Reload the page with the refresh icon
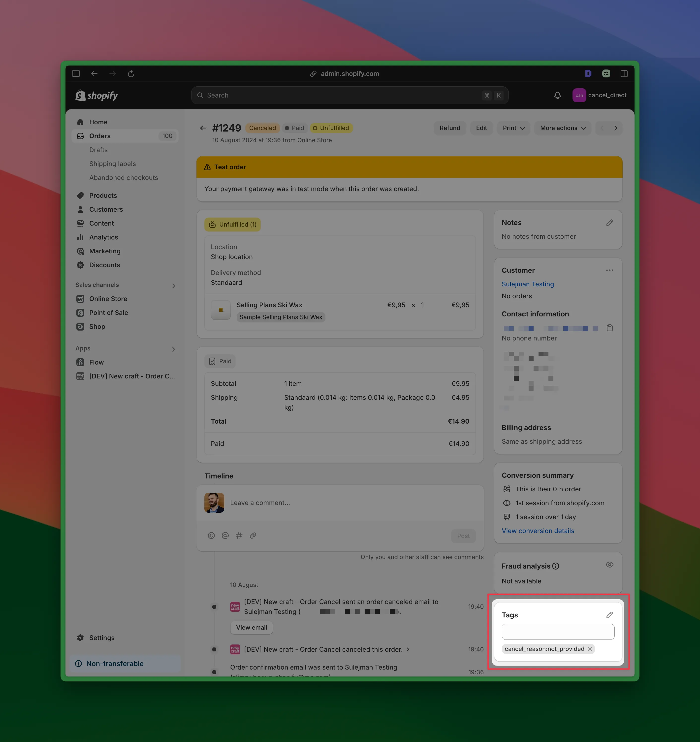Viewport: 700px width, 742px height. click(x=131, y=73)
